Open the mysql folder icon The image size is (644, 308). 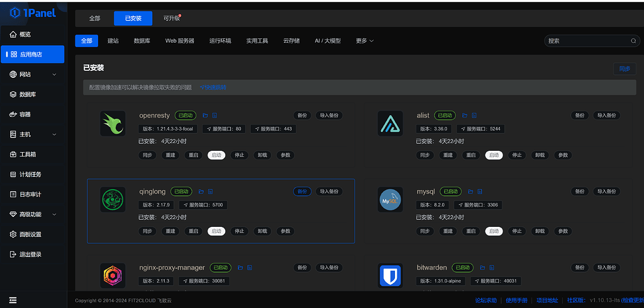click(470, 191)
